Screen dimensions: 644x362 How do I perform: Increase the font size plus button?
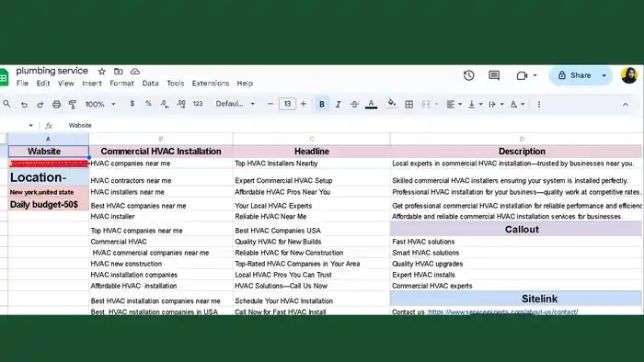303,104
